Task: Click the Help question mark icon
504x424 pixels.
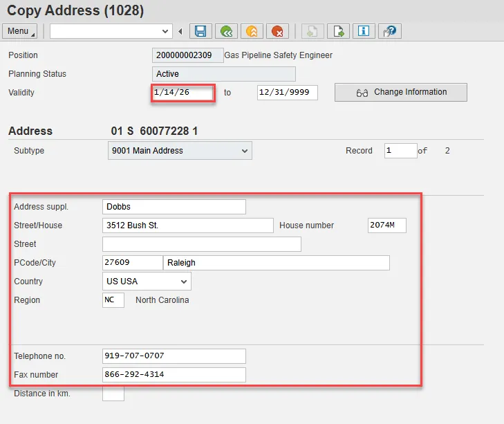Action: click(389, 31)
